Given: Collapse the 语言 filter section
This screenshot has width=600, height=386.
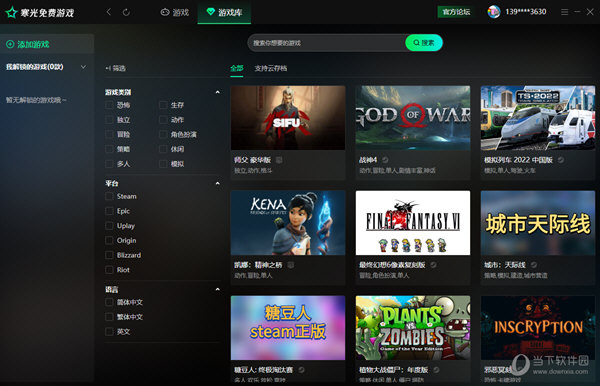Looking at the screenshot, I should [x=217, y=289].
